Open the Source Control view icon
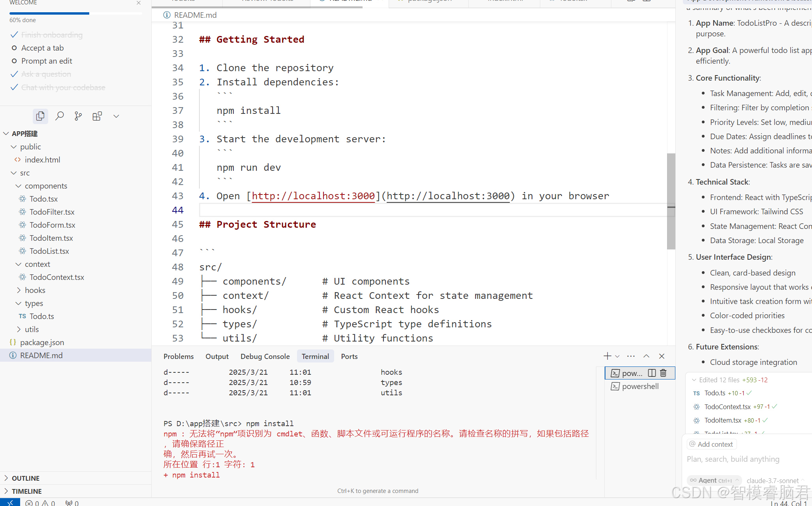812x506 pixels. point(78,116)
